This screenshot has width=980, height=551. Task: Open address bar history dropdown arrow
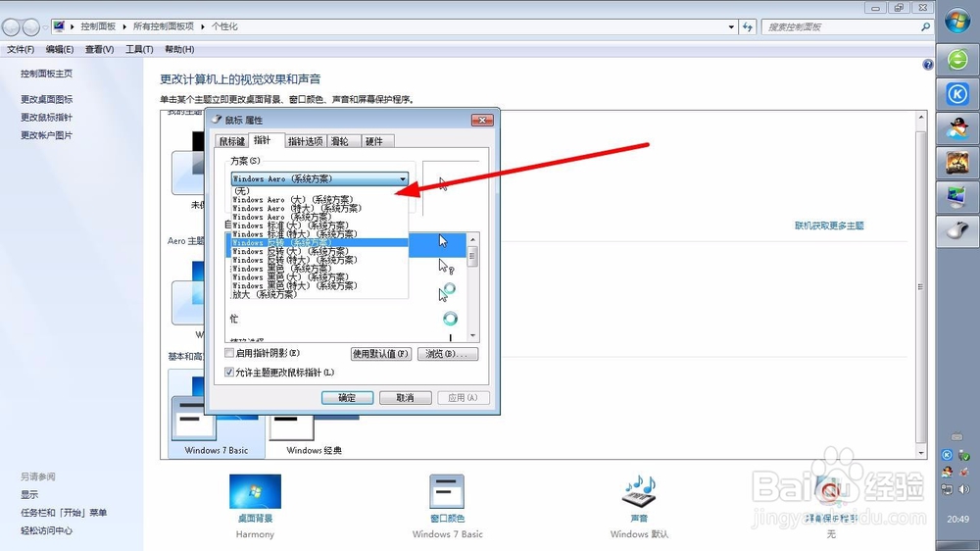pyautogui.click(x=731, y=26)
